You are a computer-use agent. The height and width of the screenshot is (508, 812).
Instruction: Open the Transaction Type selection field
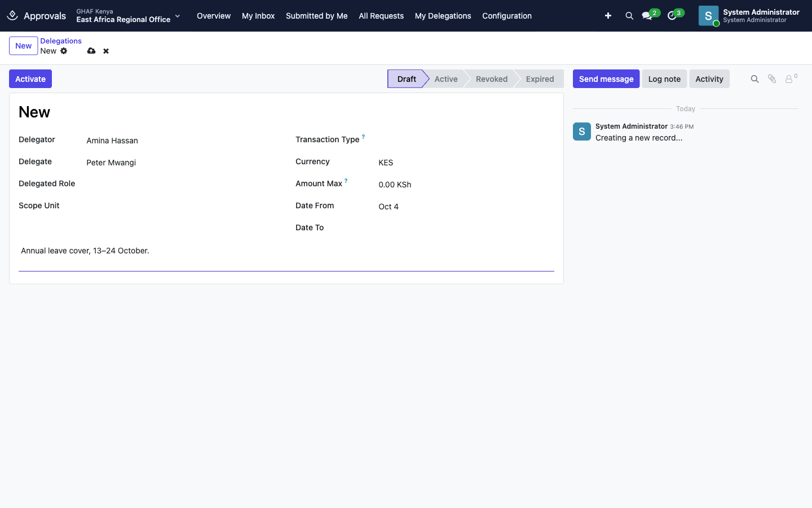[466, 141]
